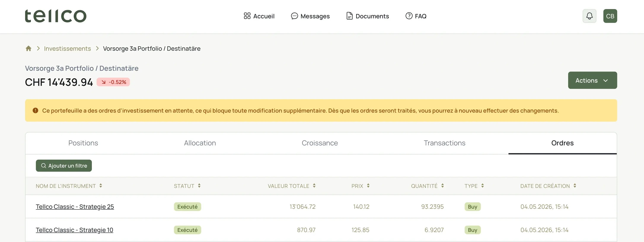Sort by Prix column
The image size is (644, 242).
click(360, 186)
